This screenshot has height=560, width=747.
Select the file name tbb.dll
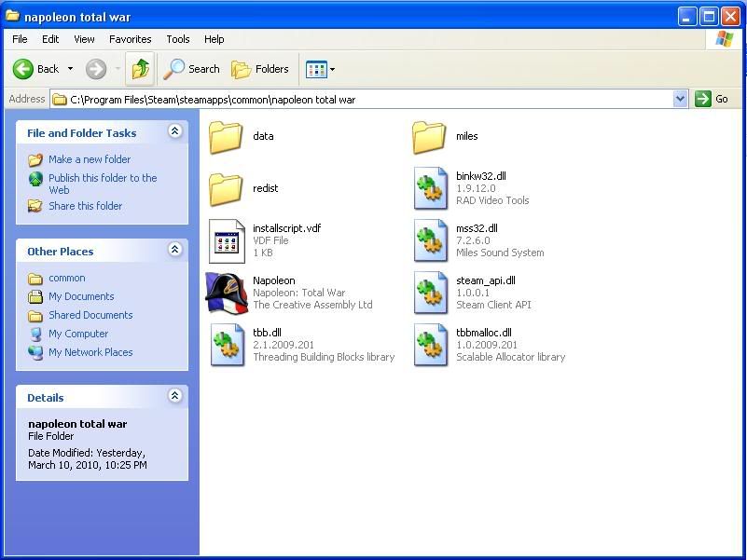click(268, 333)
